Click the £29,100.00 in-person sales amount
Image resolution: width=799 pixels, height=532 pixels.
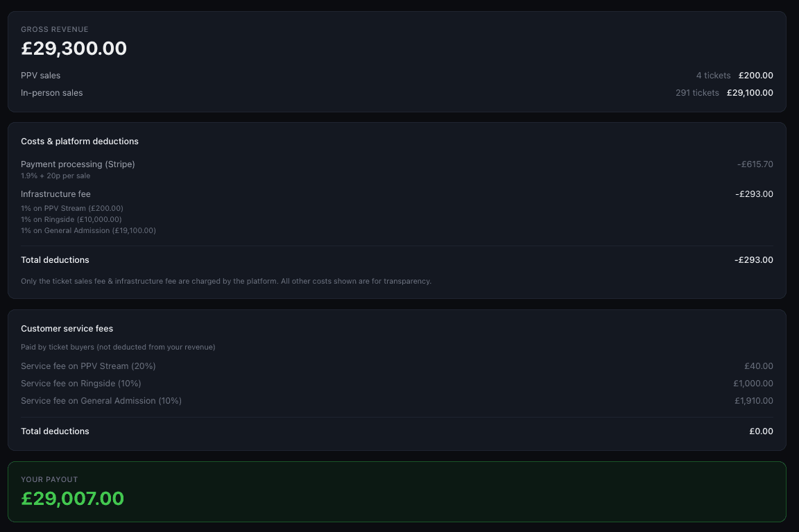[750, 92]
